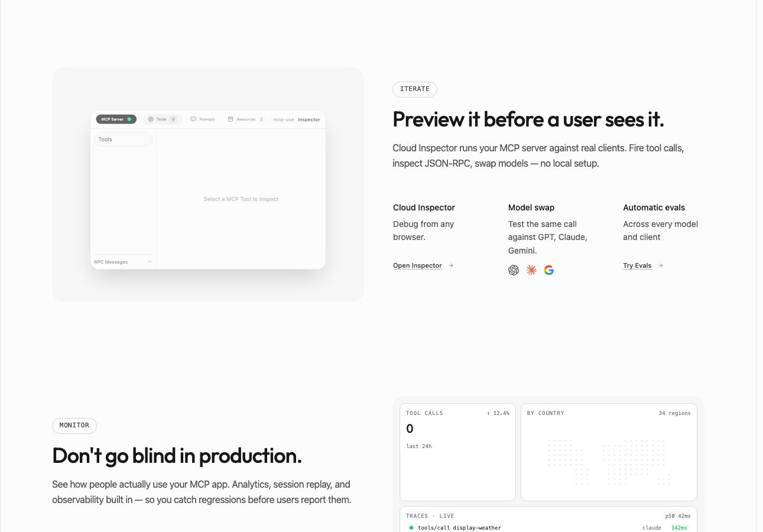The width and height of the screenshot is (763, 532).
Task: Select the 'tools/call display-weather' trace row
Action: (548, 527)
